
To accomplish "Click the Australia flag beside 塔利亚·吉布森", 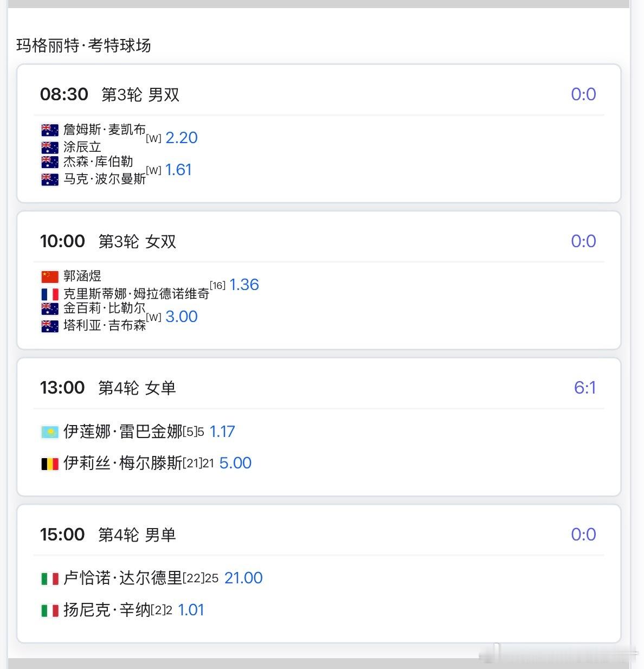I will tap(50, 326).
